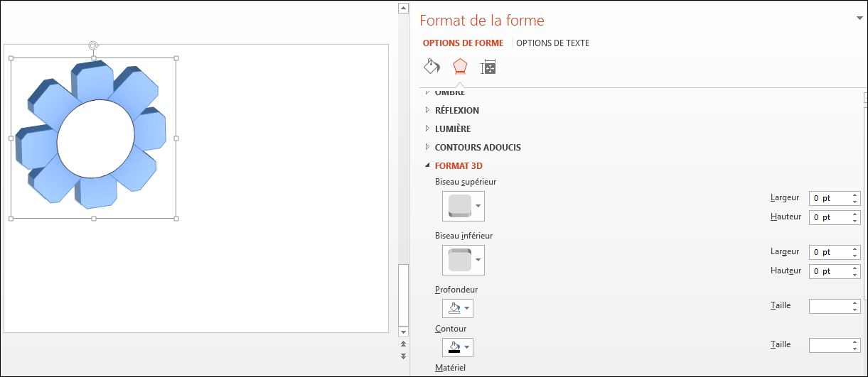The width and height of the screenshot is (868, 377).
Task: Increase Biseau inférieur Largeur with up arrow
Action: click(x=855, y=249)
